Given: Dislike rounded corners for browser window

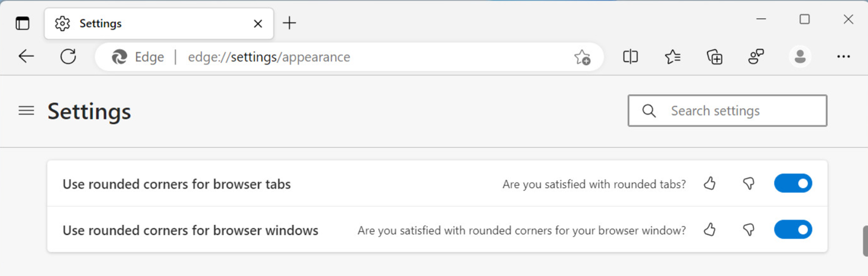Looking at the screenshot, I should (x=749, y=230).
